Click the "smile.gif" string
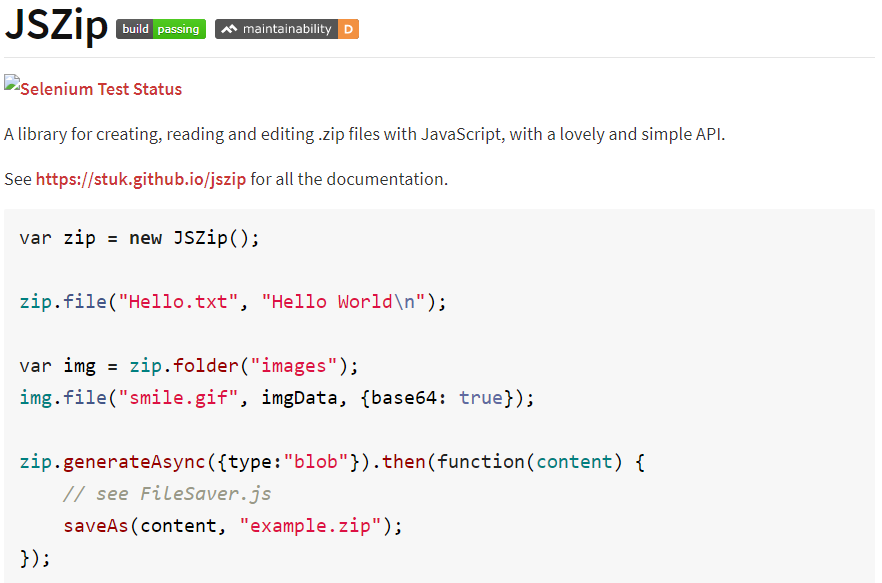 point(178,398)
